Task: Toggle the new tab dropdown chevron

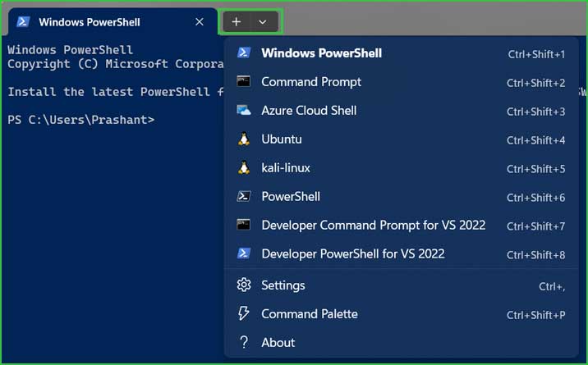Action: [x=263, y=21]
